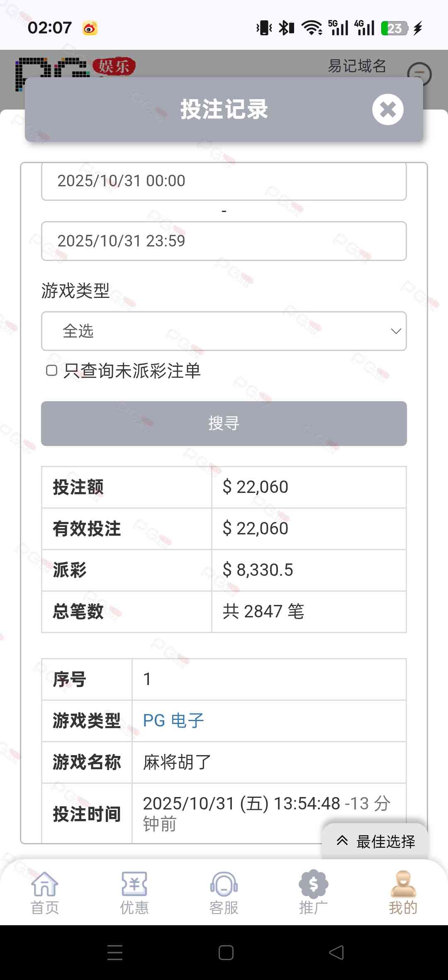Expand the 游戏类型 全选 dropdown
The height and width of the screenshot is (980, 448).
[224, 331]
